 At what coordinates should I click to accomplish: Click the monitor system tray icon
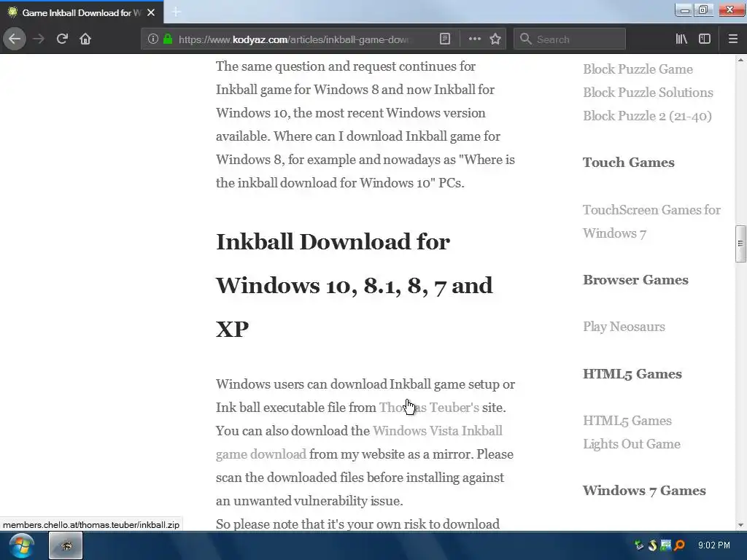tap(665, 545)
